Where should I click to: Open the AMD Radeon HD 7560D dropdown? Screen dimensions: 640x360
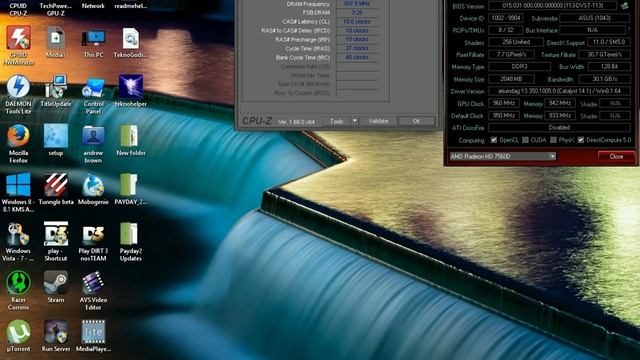pos(502,156)
